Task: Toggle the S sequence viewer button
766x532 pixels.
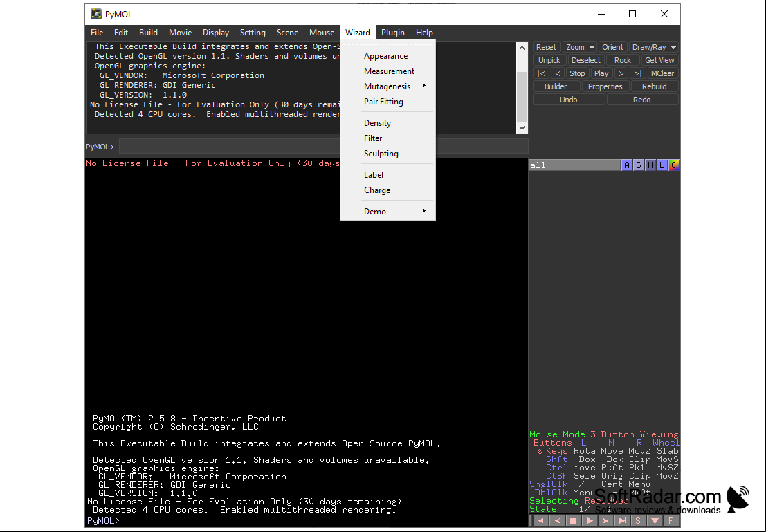Action: (638, 521)
